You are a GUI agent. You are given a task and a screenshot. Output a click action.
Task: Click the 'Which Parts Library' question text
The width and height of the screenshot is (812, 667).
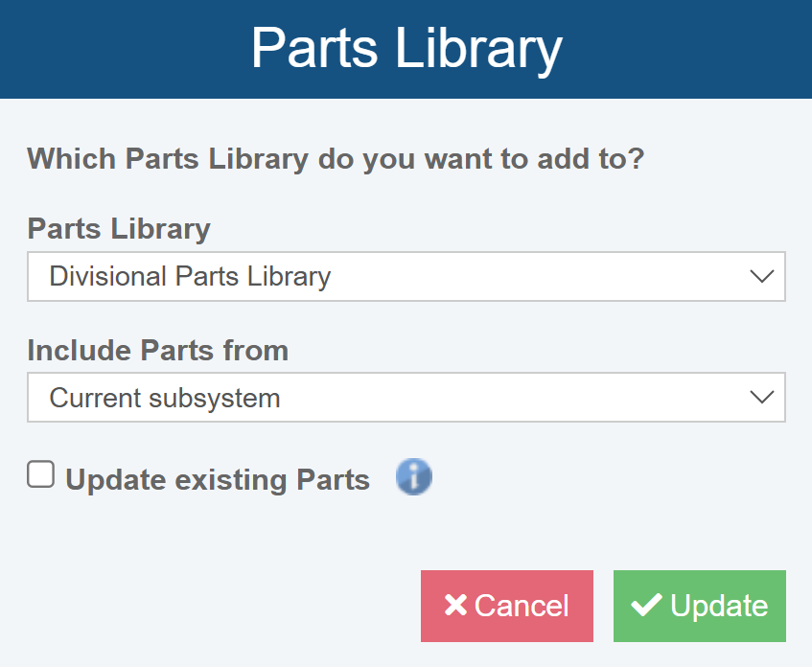click(336, 158)
